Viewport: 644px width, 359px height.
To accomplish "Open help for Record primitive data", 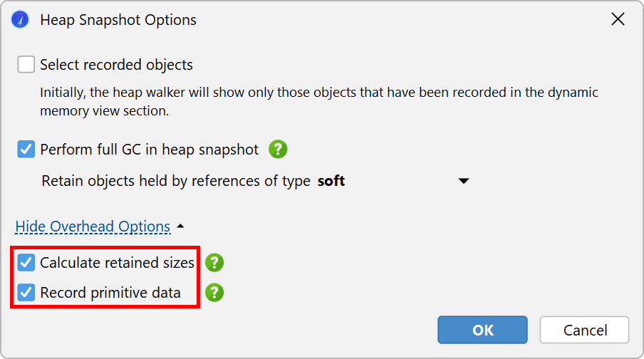I will click(x=214, y=293).
